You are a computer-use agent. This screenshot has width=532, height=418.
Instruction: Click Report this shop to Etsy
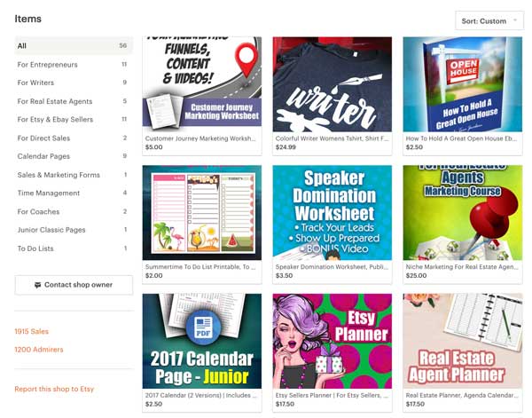(x=54, y=389)
